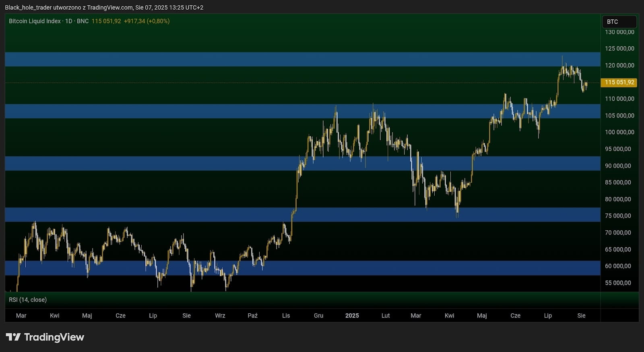This screenshot has width=644, height=352.
Task: Open the Bitcoin Liquid Index symbol title
Action: pyautogui.click(x=35, y=21)
